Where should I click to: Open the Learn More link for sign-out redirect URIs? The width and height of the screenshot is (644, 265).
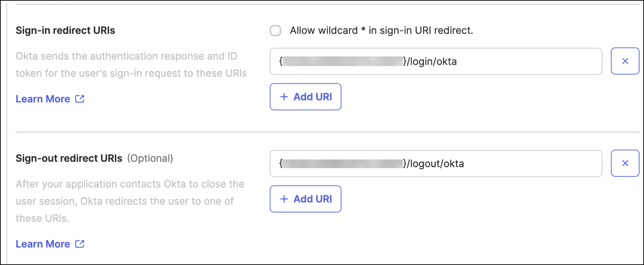click(43, 244)
